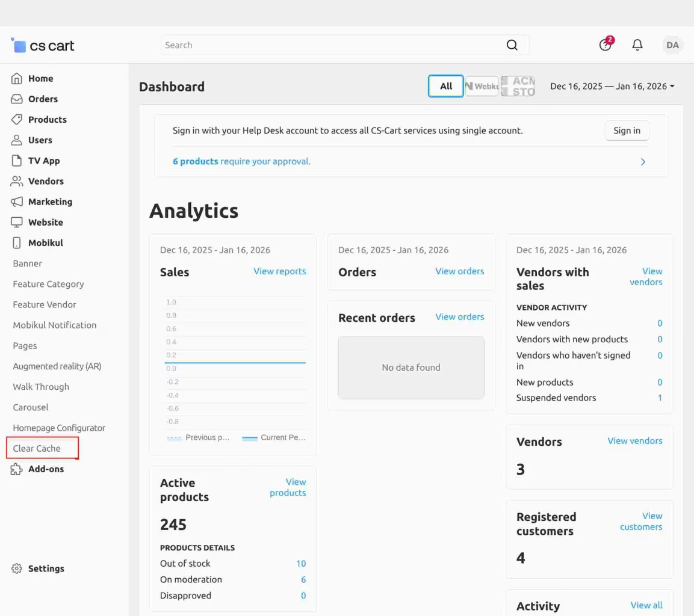Image resolution: width=694 pixels, height=616 pixels.
Task: Open the DA user account menu
Action: pyautogui.click(x=672, y=45)
